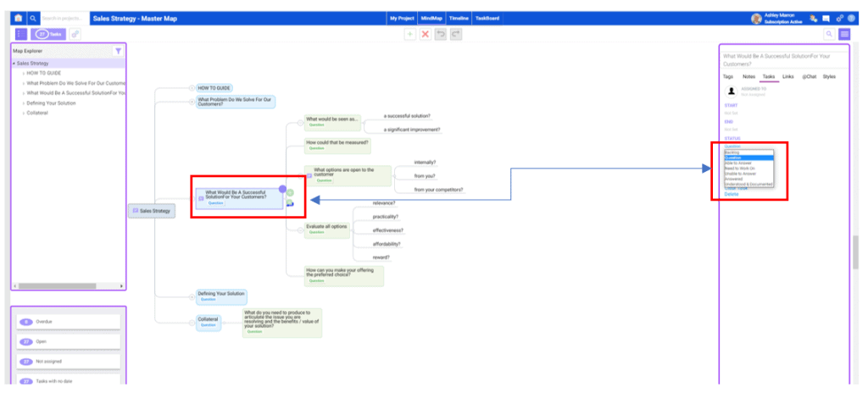Switch to the MindMap tab
Image resolution: width=868 pixels, height=398 pixels.
[x=431, y=19]
